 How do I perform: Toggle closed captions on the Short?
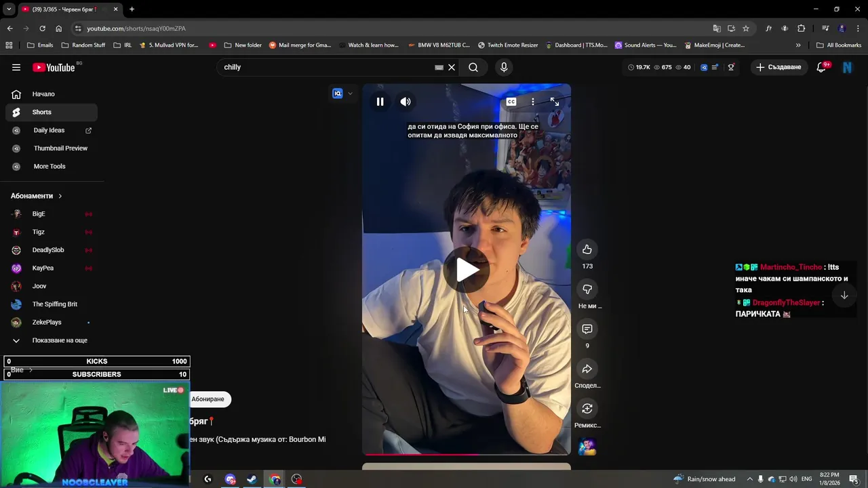click(511, 102)
